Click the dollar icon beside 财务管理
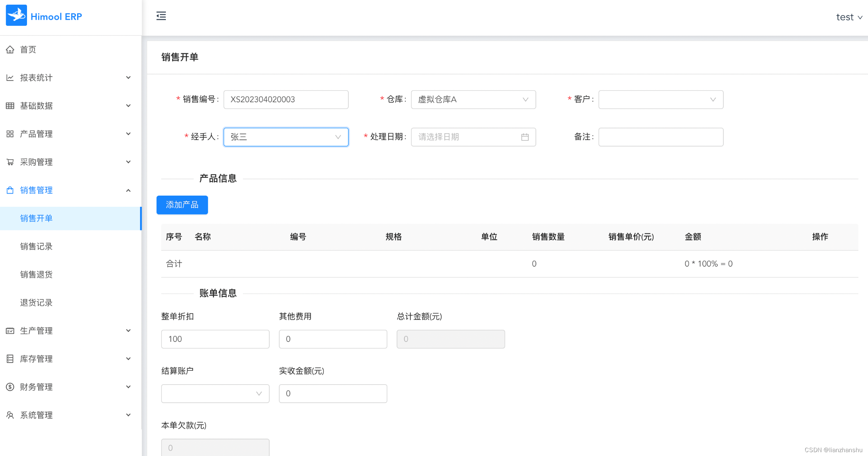The image size is (868, 456). 10,387
